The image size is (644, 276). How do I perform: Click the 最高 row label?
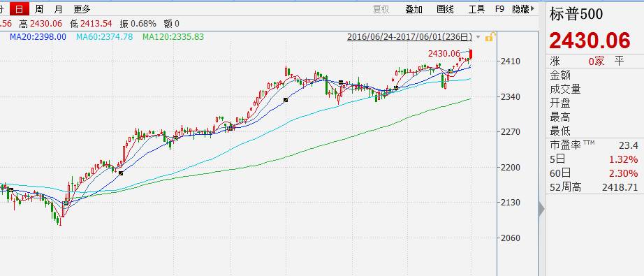[559, 118]
